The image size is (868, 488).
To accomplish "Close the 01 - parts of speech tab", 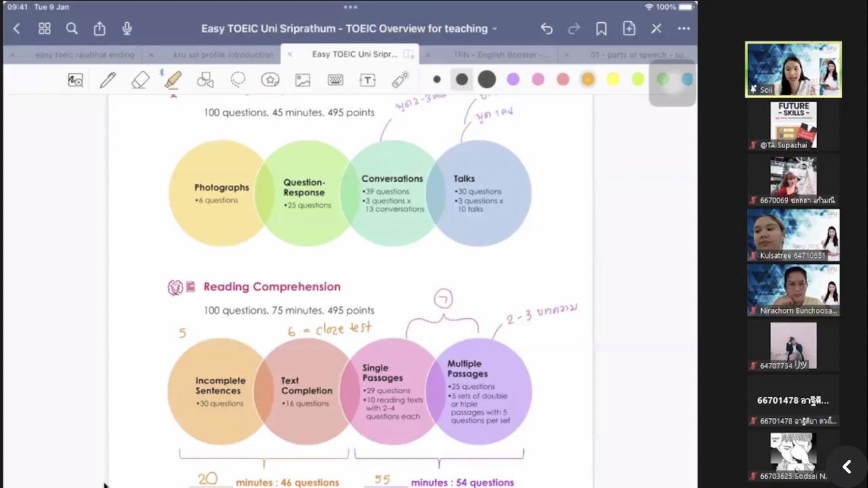I will [566, 55].
